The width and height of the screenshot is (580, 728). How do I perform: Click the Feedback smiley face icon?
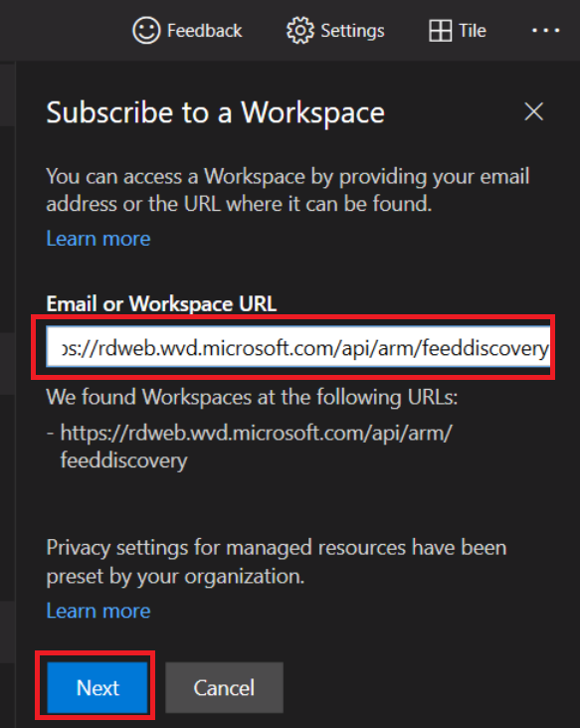click(x=146, y=31)
